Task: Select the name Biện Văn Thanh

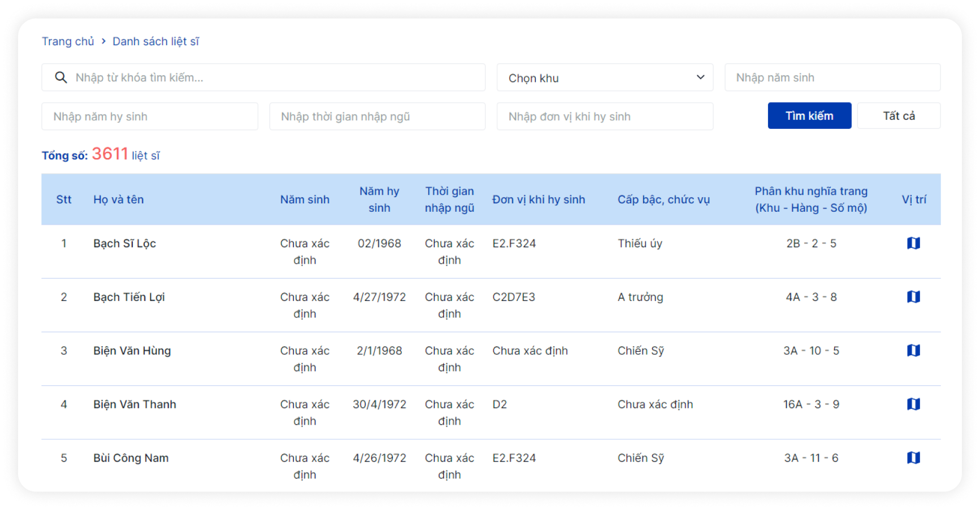Action: [135, 404]
